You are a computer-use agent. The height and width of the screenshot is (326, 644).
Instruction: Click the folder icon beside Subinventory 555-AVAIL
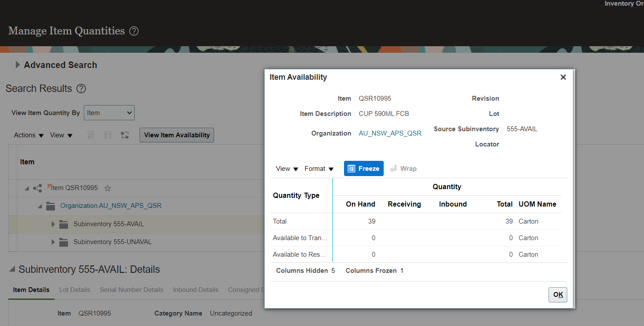point(63,223)
